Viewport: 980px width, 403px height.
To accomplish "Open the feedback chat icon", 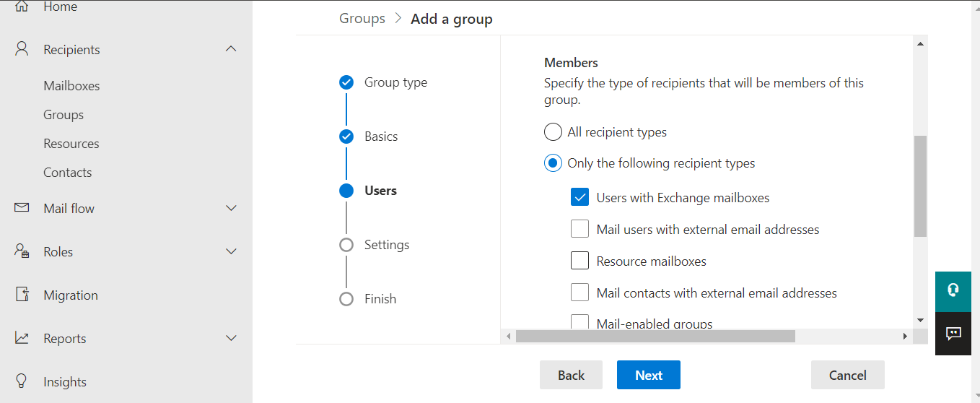I will [x=953, y=334].
